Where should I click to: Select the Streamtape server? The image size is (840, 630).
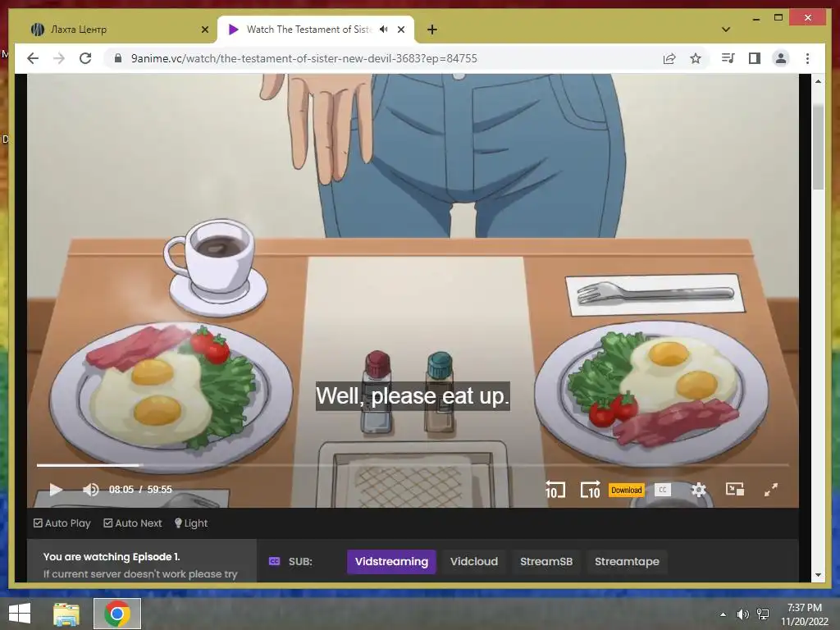(x=627, y=561)
